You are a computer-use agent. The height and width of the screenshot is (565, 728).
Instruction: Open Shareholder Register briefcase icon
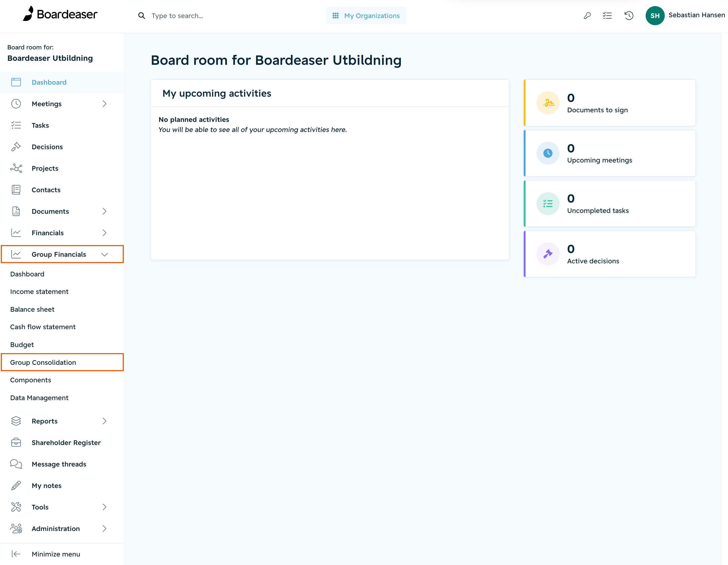coord(16,442)
